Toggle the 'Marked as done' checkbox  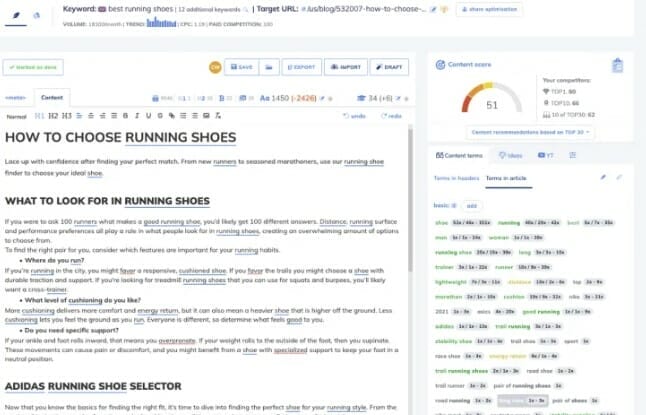point(33,67)
